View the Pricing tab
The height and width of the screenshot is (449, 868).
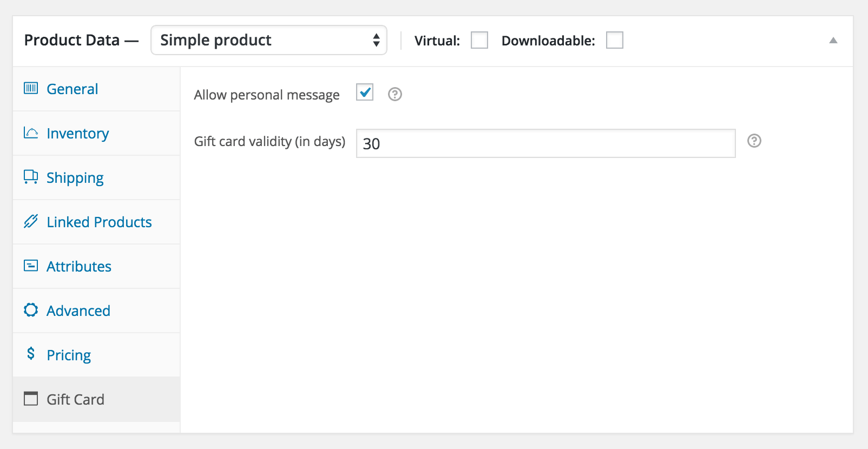point(96,355)
